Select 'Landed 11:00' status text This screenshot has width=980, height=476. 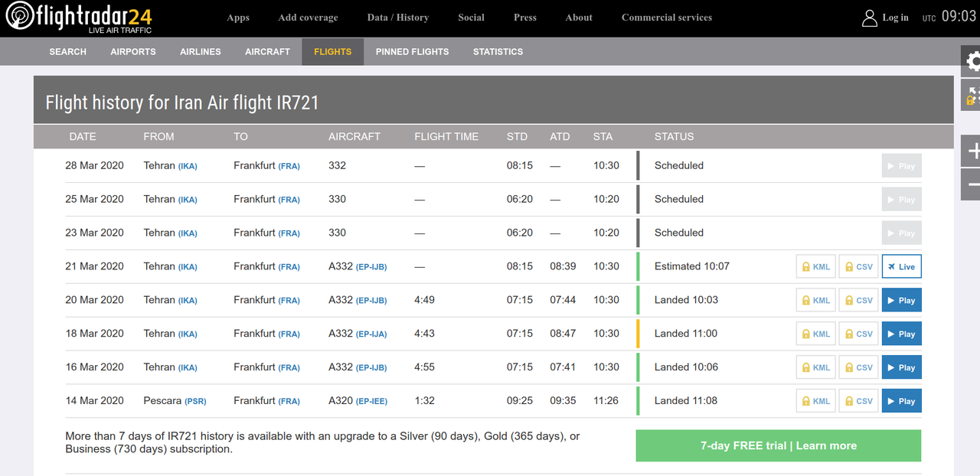(x=686, y=334)
